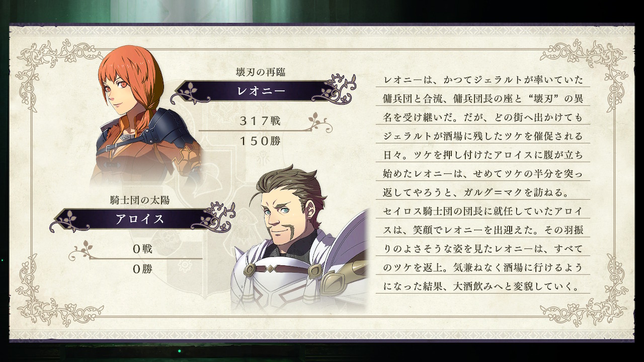Click the bottom-right corner flourish ornament
This screenshot has width=644, height=362.
590,293
